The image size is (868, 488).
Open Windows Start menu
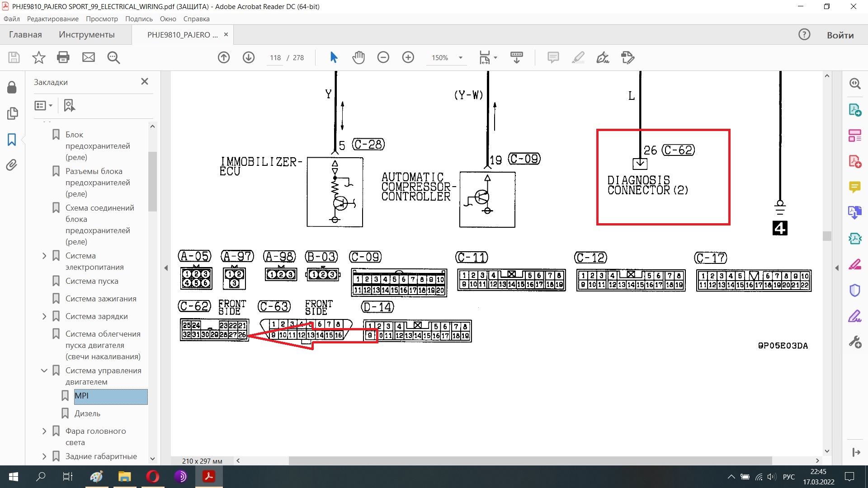coord(14,477)
